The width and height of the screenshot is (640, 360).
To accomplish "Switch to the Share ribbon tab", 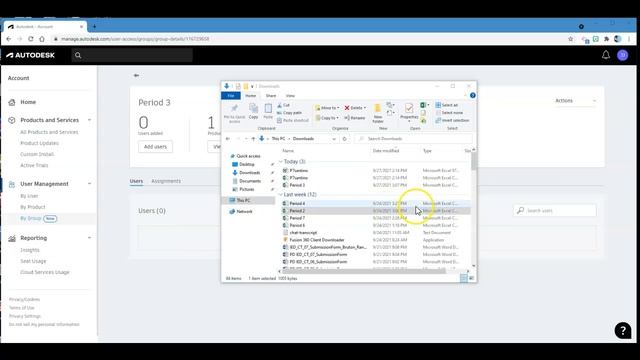I will pyautogui.click(x=271, y=96).
